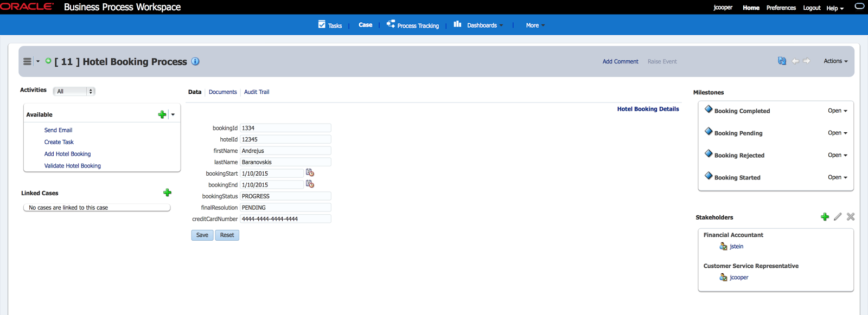Click Add Comment link

[620, 61]
